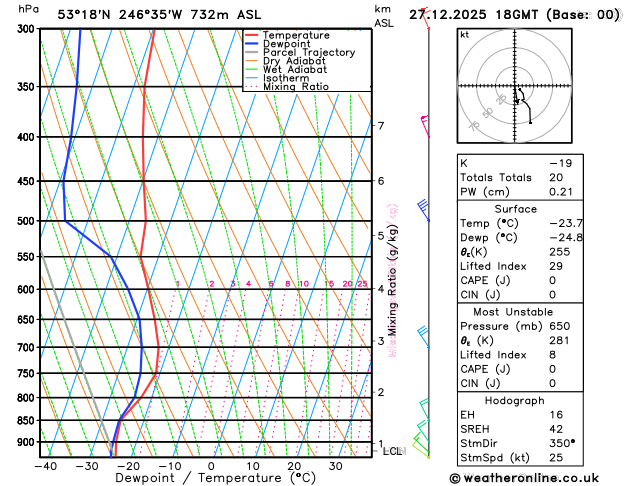Click the 700 hPa pressure label
This screenshot has height=486, width=629.
tap(28, 347)
